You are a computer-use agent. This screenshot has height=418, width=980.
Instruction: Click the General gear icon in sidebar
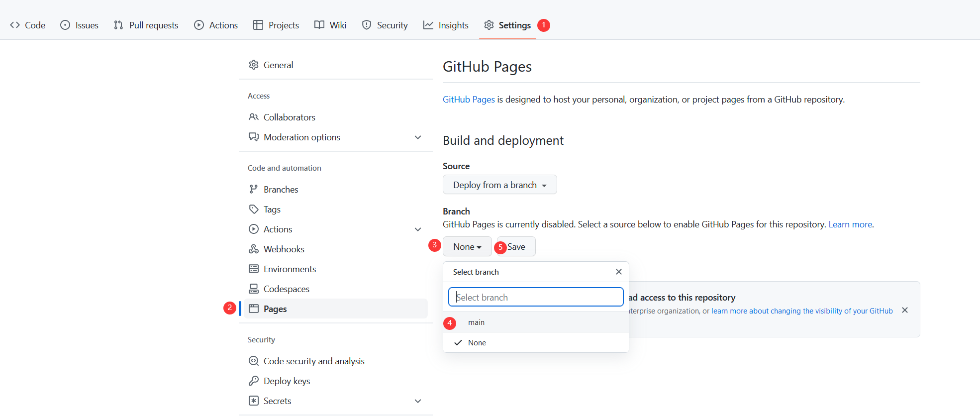[x=254, y=65]
